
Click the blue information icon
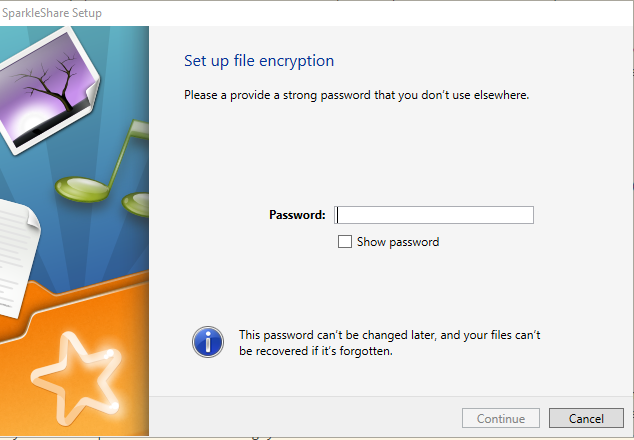208,342
